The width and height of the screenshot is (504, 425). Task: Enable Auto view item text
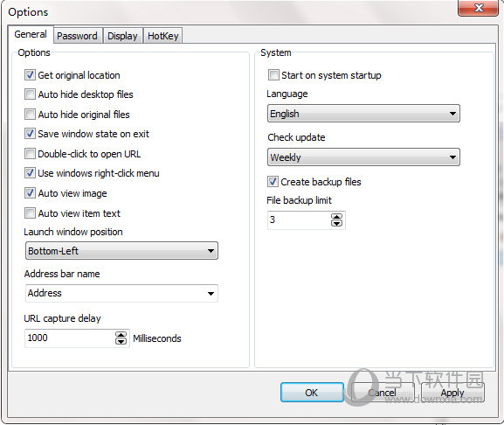coord(30,213)
